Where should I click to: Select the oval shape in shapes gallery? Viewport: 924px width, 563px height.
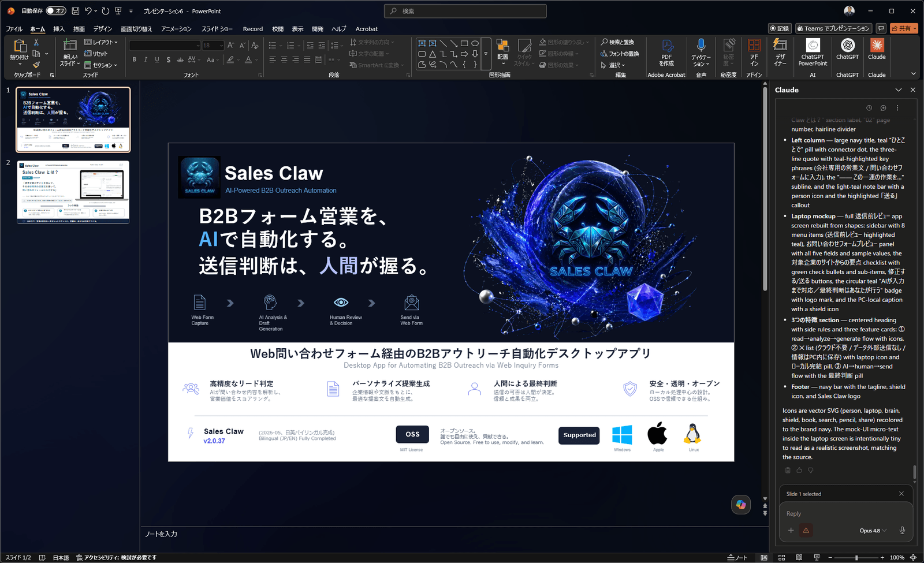(475, 43)
